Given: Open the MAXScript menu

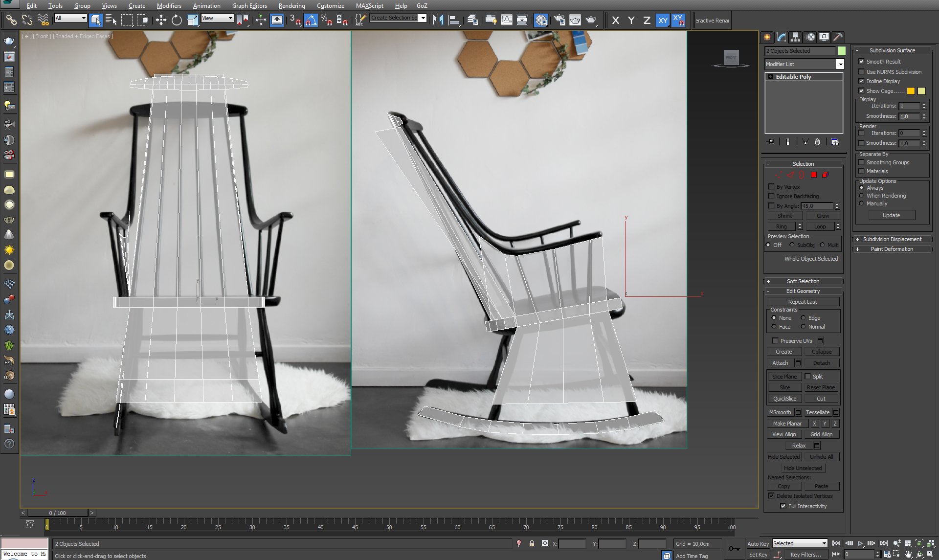Looking at the screenshot, I should [369, 6].
